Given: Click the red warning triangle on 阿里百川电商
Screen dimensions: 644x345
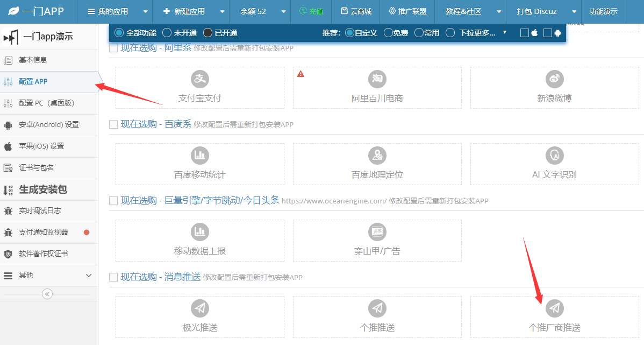Looking at the screenshot, I should (300, 74).
